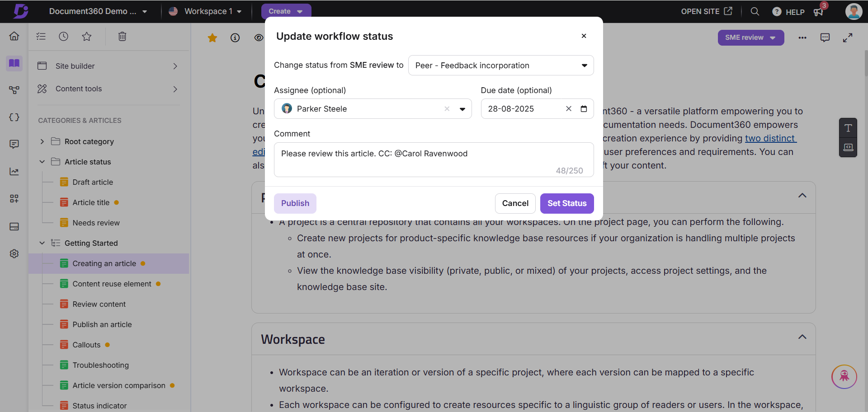Screen dimensions: 868x412
Task: Open the Recycle bin trash icon
Action: tap(122, 37)
